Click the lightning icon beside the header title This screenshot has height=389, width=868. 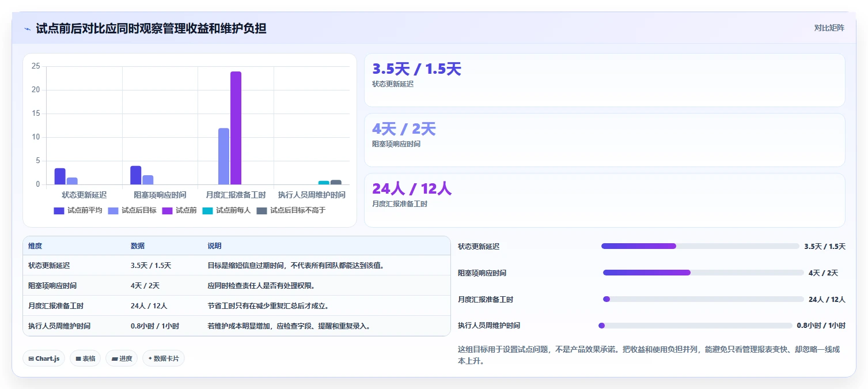27,29
